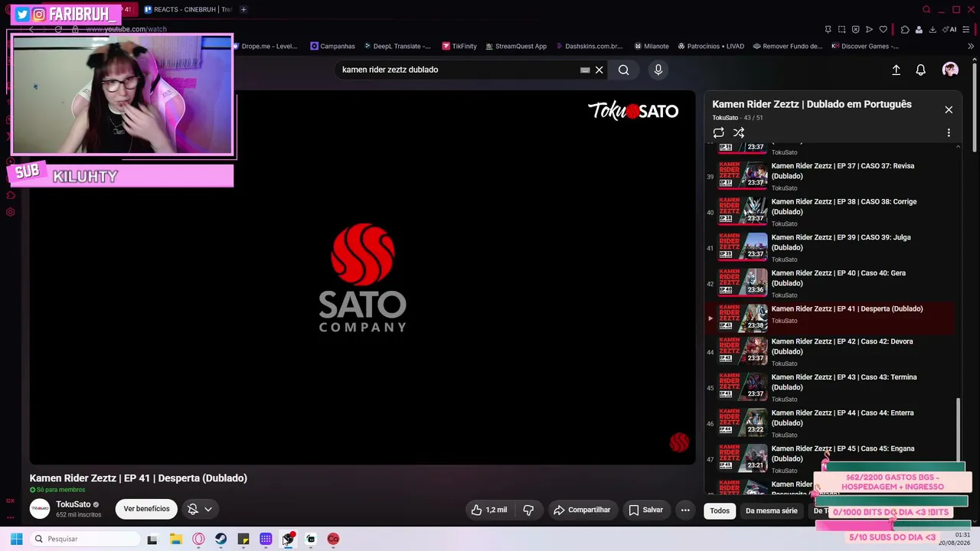Open the browser extensions cube icon

coord(905,29)
